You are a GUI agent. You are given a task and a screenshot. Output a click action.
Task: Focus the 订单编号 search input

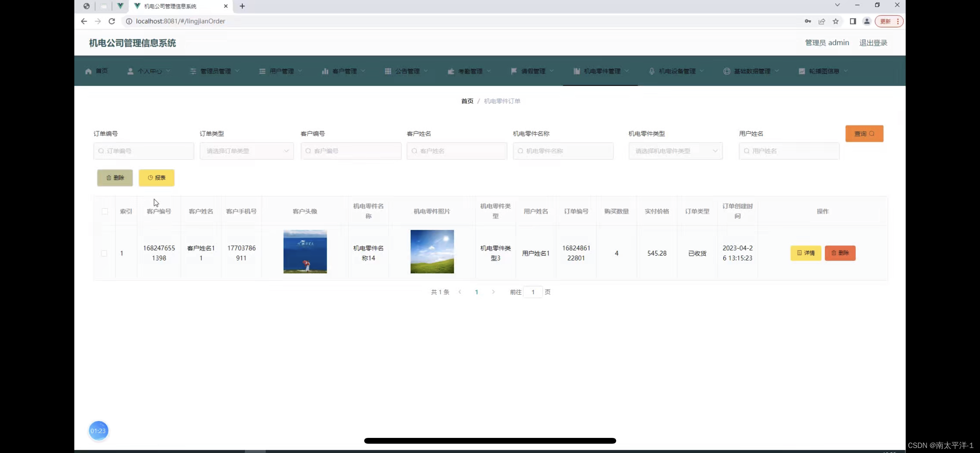(144, 151)
